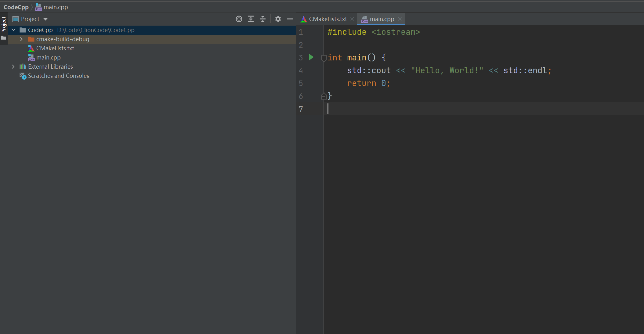Select Scratches and Consoles in tree
The width and height of the screenshot is (644, 334).
[59, 76]
